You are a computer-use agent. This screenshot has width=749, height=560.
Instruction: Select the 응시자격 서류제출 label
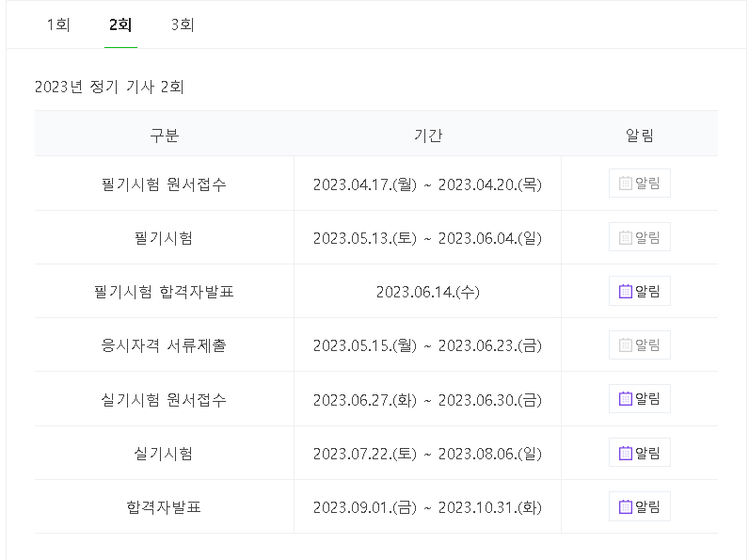164,345
